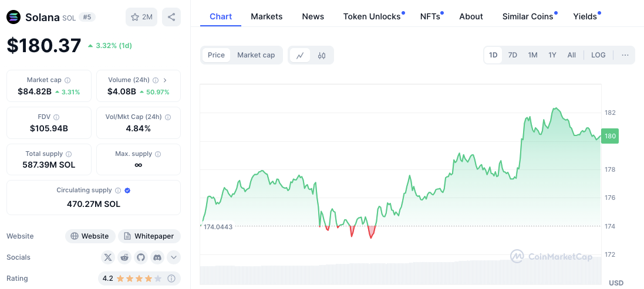Click the $84.82B market cap value

[x=35, y=91]
